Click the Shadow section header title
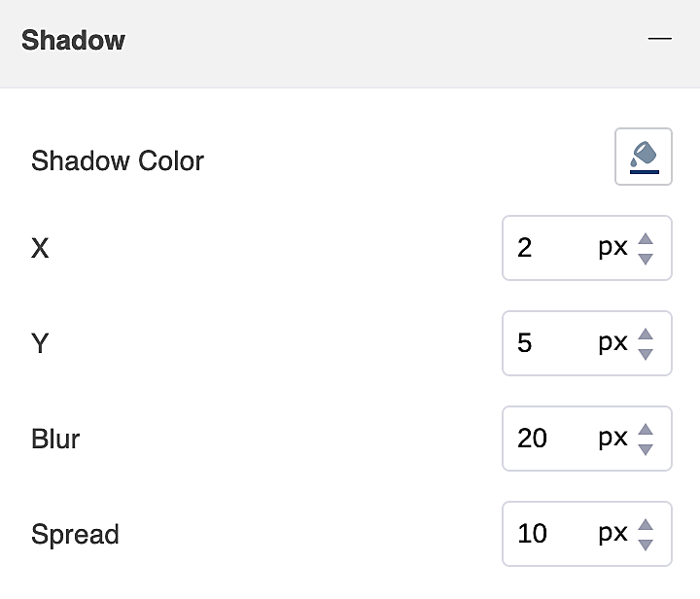Screen dimensions: 700x599 [x=73, y=40]
